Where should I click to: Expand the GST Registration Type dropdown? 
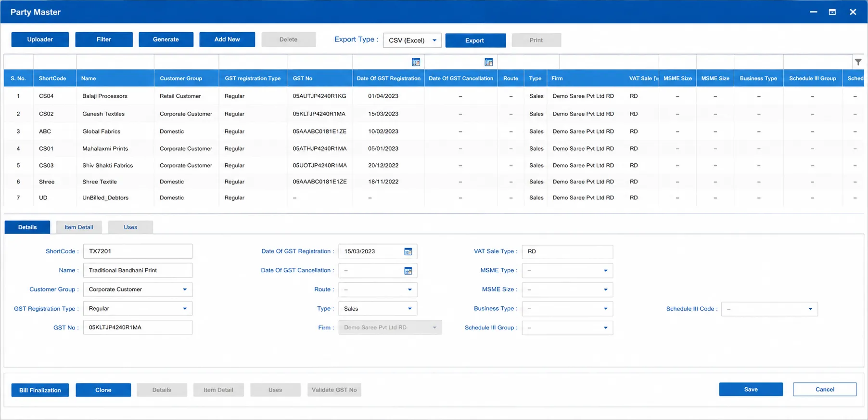tap(138, 309)
